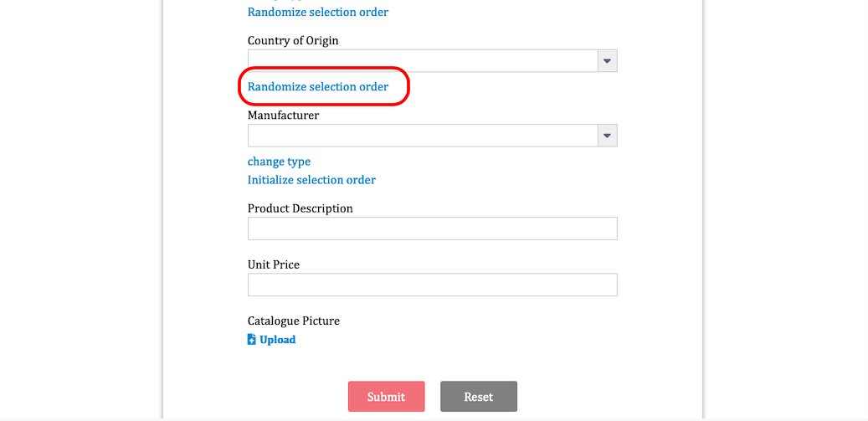
Task: Open the Manufacturer dropdown arrow
Action: (608, 136)
